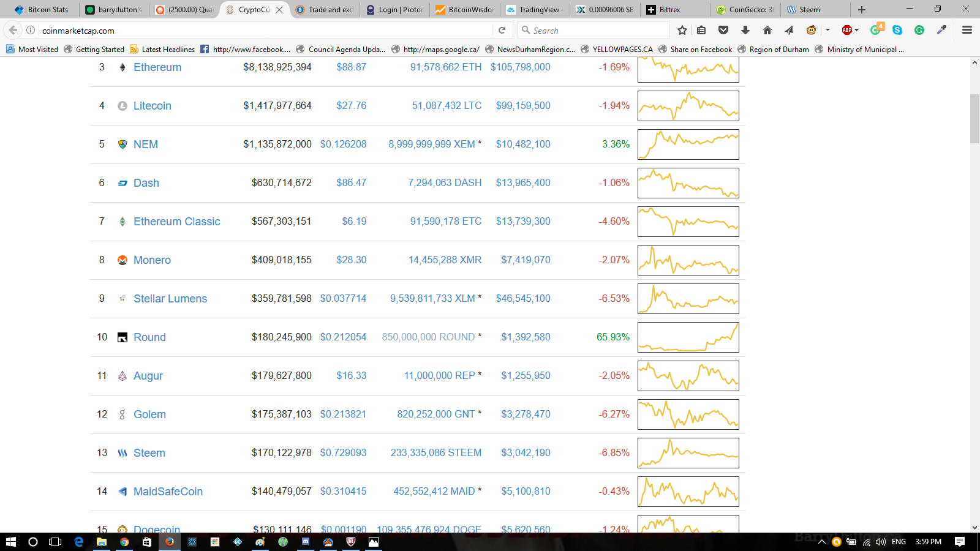
Task: Open a new browser tab
Action: pos(862,10)
